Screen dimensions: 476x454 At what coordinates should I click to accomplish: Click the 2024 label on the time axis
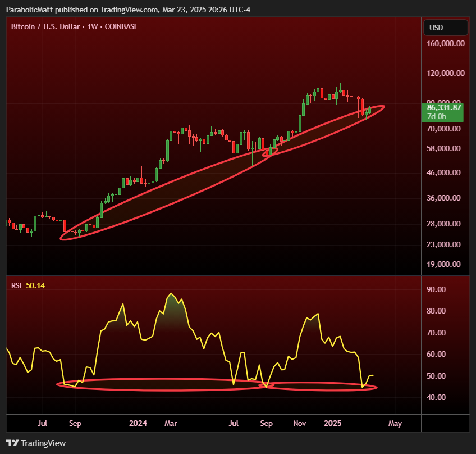138,423
